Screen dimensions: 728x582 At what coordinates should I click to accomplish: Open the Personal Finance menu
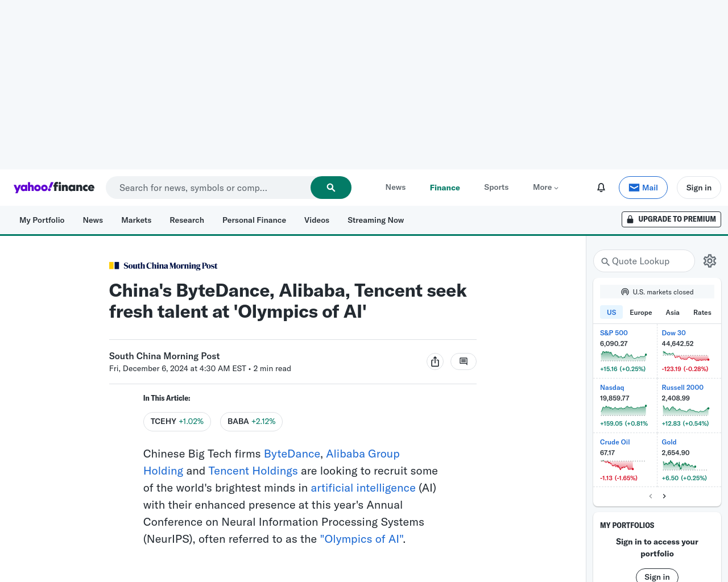(254, 220)
